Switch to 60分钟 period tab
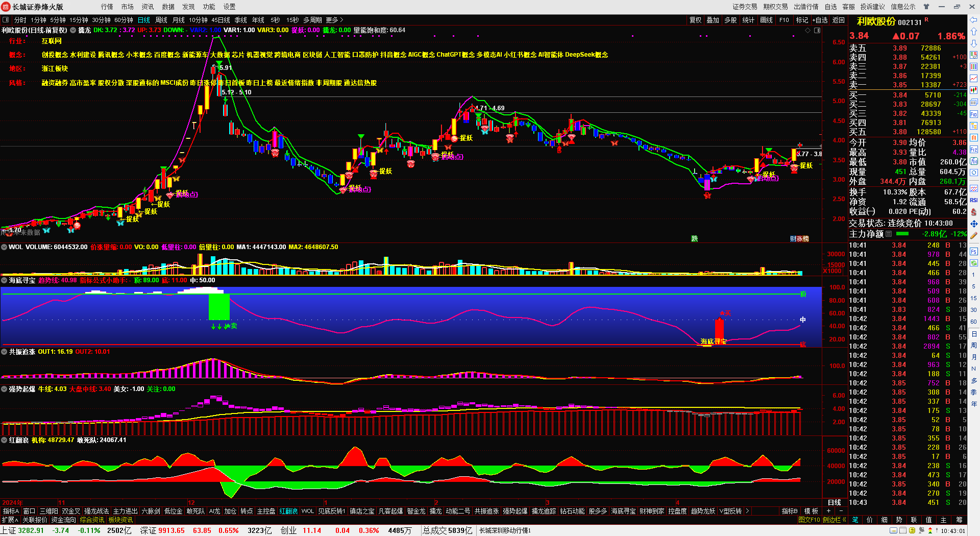Image resolution: width=980 pixels, height=536 pixels. 124,20
